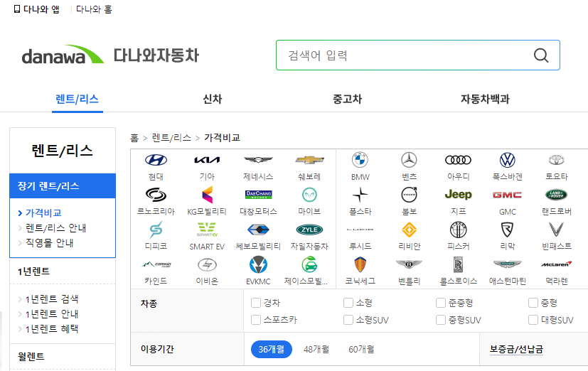Switch to the 신차 tab

pyautogui.click(x=213, y=100)
